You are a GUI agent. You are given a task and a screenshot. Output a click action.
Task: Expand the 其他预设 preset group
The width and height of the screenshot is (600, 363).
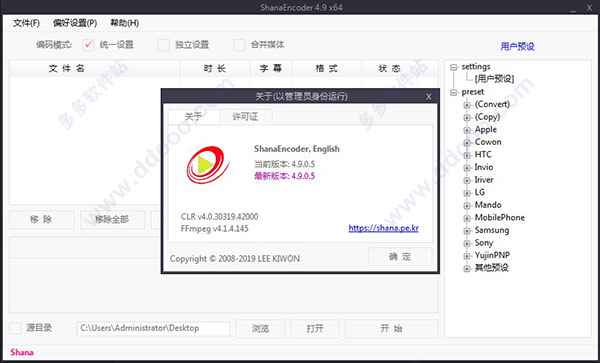466,269
